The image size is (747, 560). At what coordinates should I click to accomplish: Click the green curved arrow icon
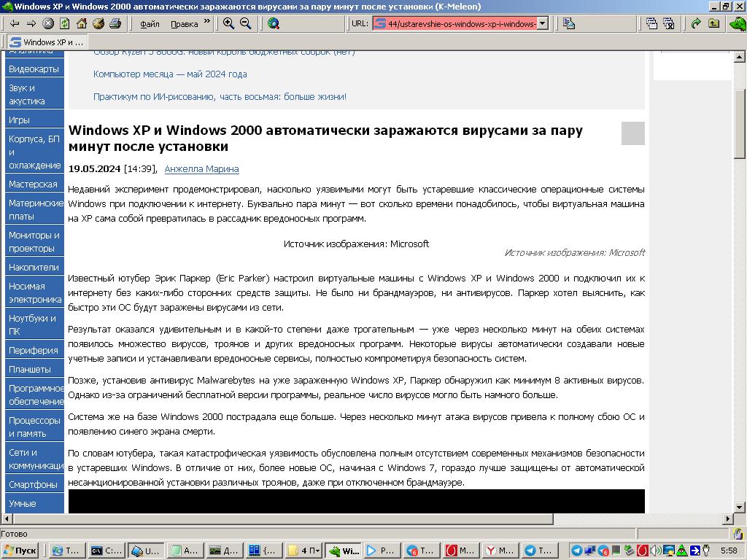[x=696, y=23]
